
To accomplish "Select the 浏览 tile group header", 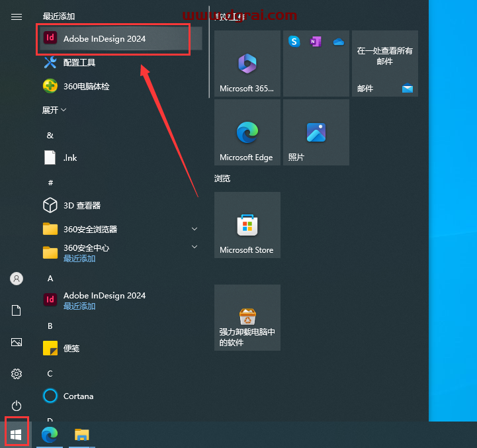I will click(222, 179).
